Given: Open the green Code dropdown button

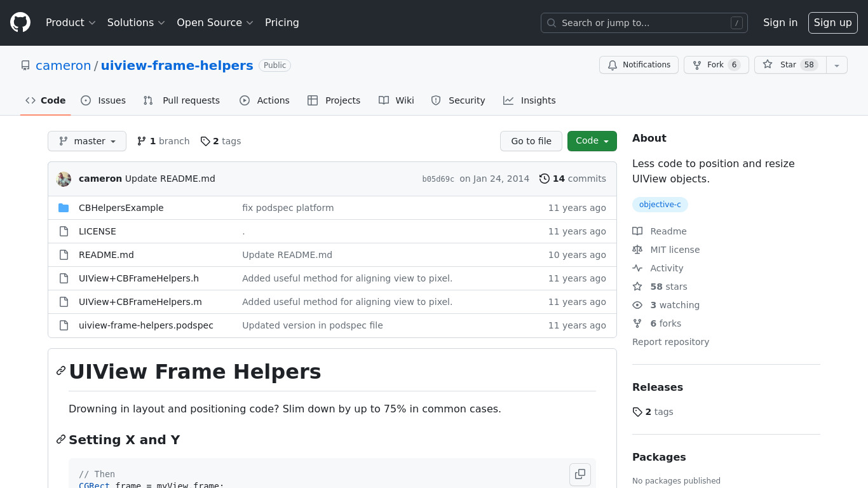Looking at the screenshot, I should (x=592, y=141).
